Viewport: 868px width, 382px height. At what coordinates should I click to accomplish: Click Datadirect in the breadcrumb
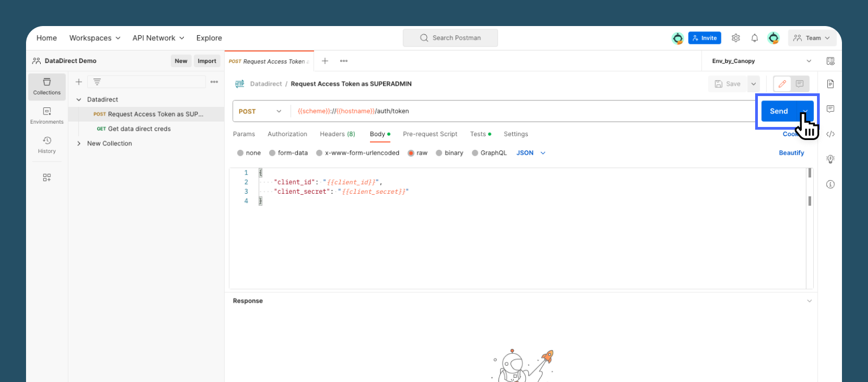[x=266, y=84]
